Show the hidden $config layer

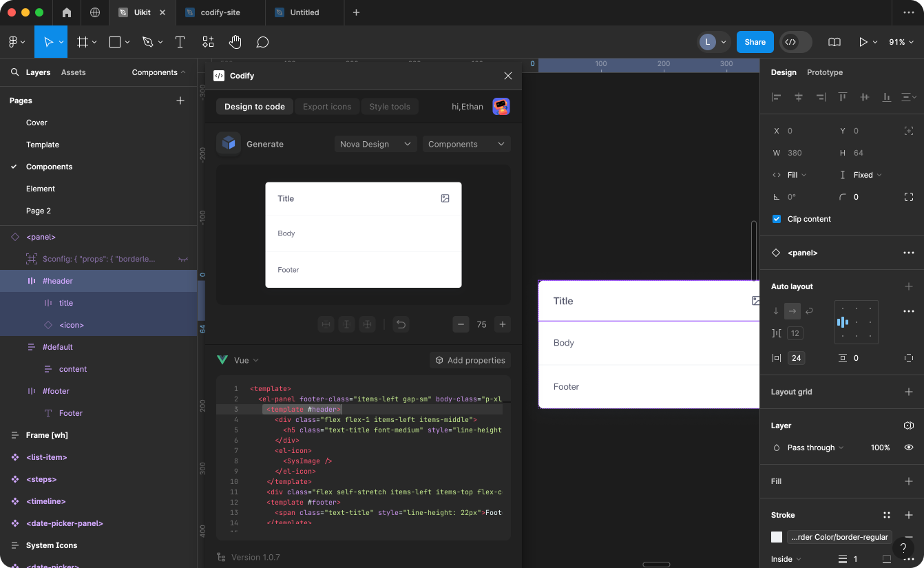pos(183,259)
